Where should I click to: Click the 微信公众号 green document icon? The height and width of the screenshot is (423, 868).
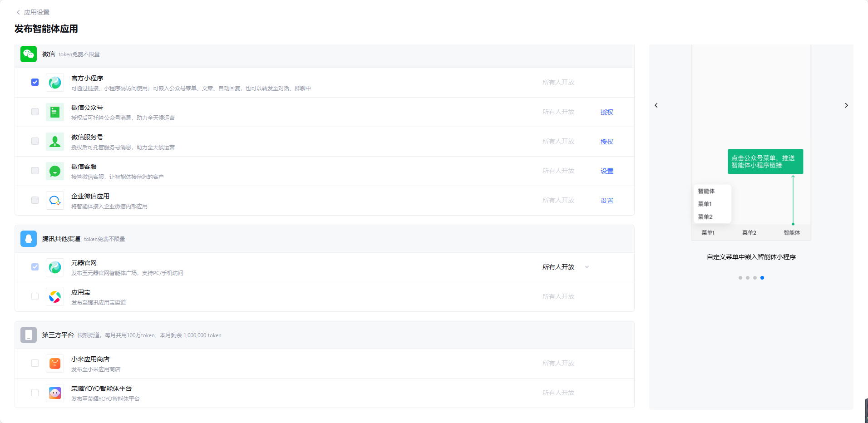55,112
